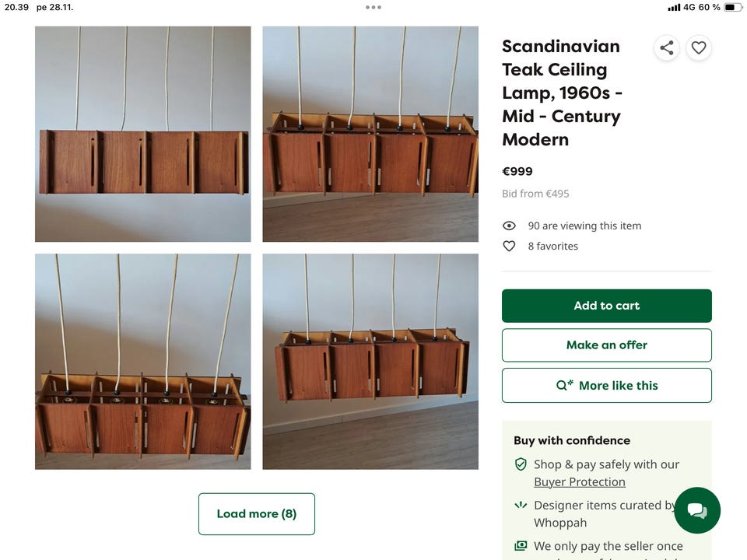Click the heart icon beside 8 favorites
Screen dimensions: 747x560
(510, 246)
